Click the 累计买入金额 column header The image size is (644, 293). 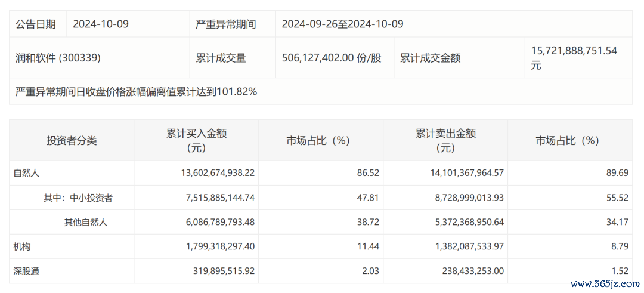[x=196, y=141]
